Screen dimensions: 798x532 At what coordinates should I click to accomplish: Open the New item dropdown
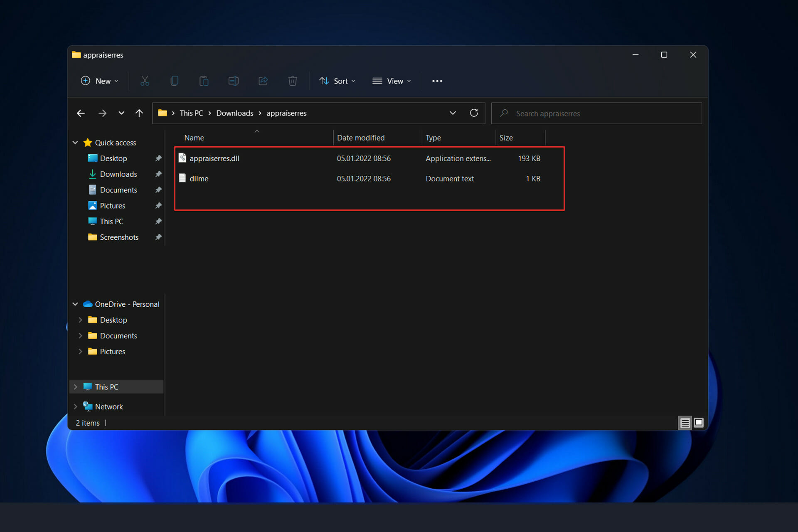pos(100,81)
